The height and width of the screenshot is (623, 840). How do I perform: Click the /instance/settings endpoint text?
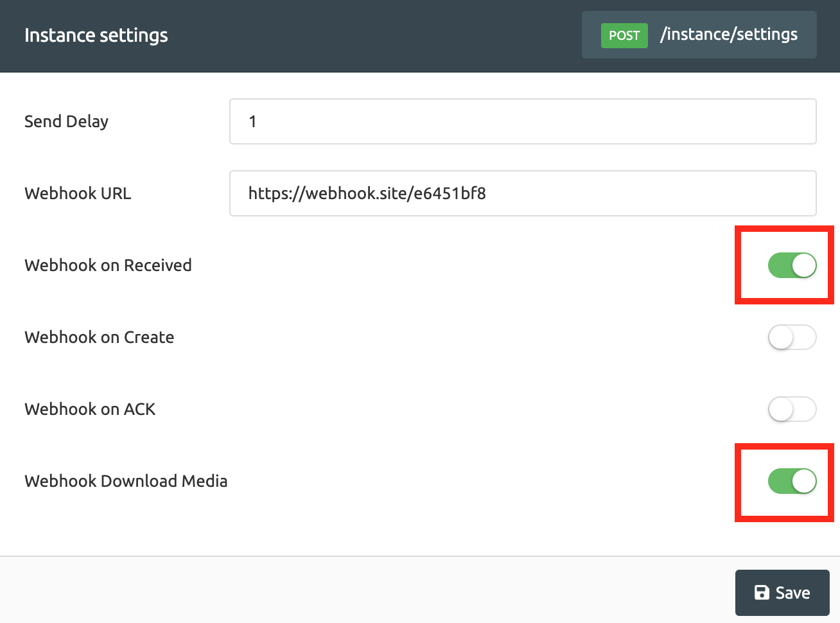(x=729, y=35)
